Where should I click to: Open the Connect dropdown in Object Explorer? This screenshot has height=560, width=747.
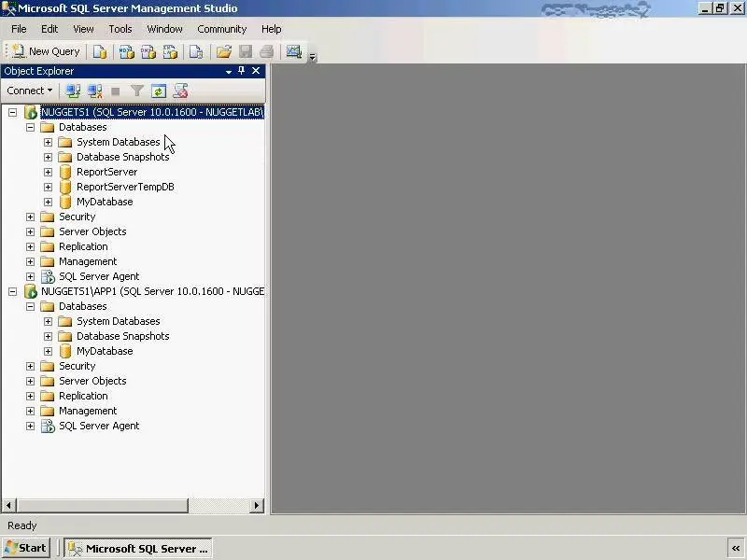(x=30, y=91)
